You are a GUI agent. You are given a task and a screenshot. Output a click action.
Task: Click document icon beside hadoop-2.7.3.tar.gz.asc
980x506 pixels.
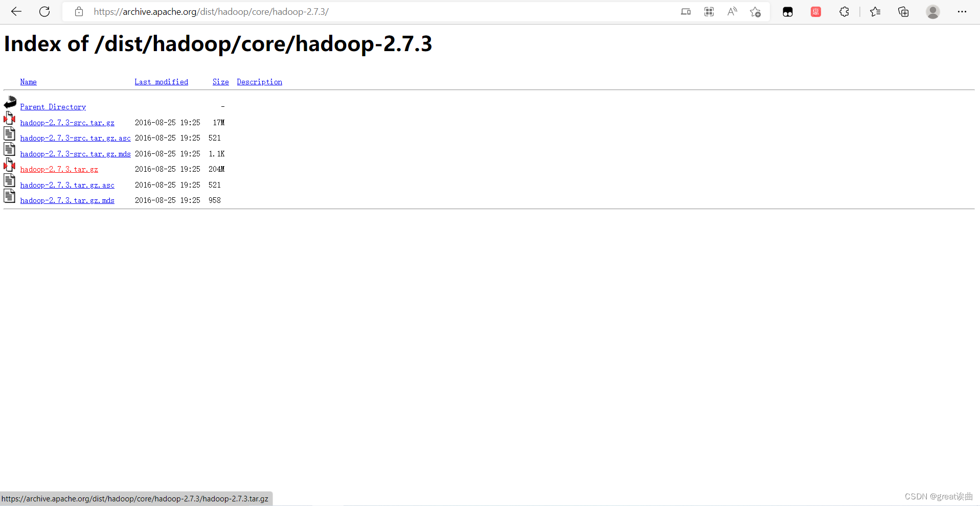10,180
